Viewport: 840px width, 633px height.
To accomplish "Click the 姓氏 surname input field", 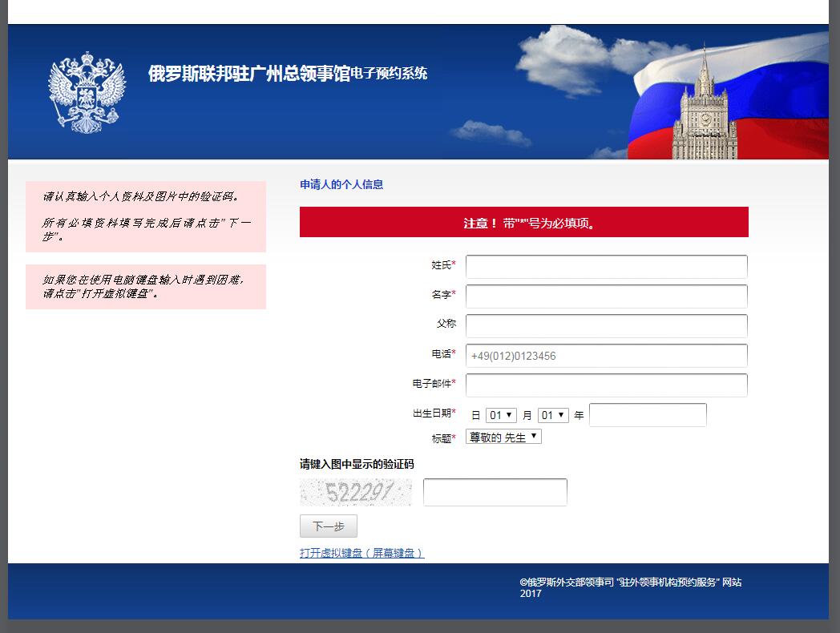I will tap(606, 266).
